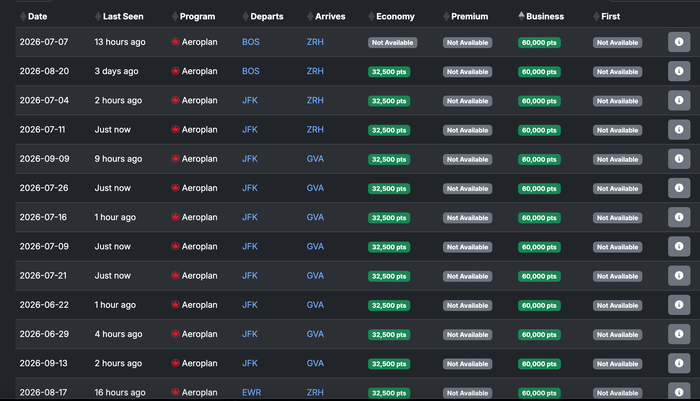Open JFK link in 2026-07-04 row

[x=250, y=100]
